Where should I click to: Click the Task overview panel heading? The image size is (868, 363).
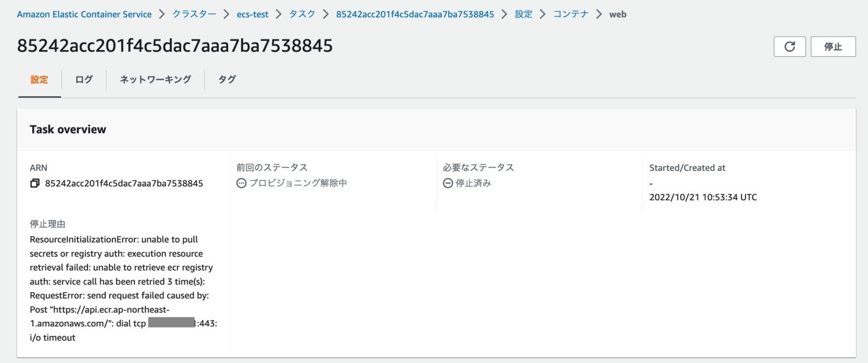pyautogui.click(x=68, y=129)
